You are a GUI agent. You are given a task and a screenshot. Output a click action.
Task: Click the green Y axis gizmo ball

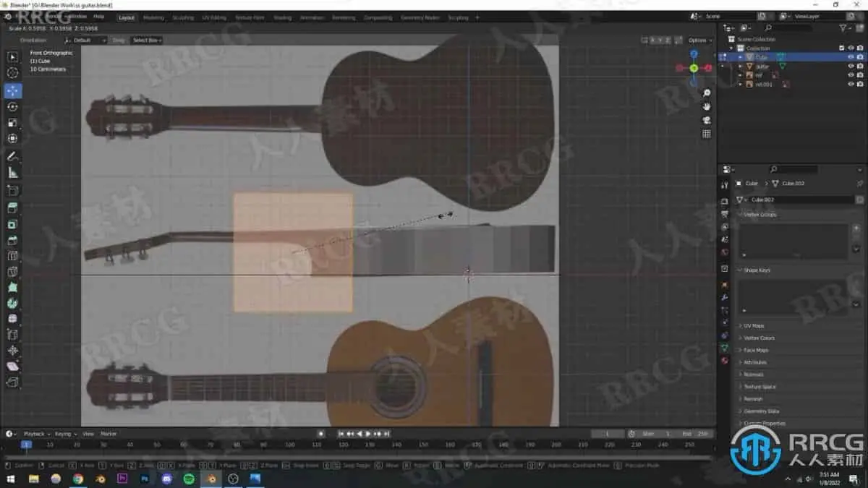(694, 68)
